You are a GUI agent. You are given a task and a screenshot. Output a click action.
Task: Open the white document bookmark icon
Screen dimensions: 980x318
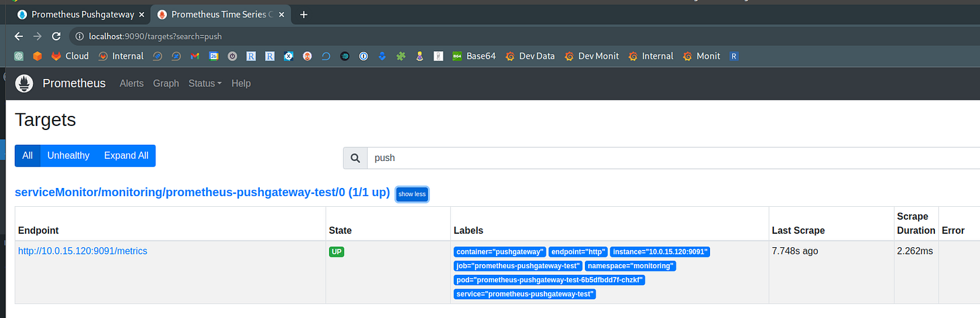tap(438, 56)
